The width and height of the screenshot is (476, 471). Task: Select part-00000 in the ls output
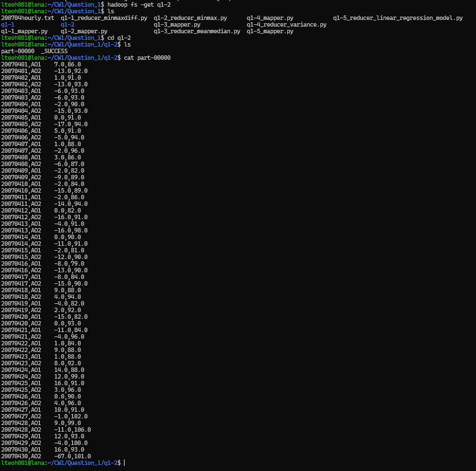[18, 51]
